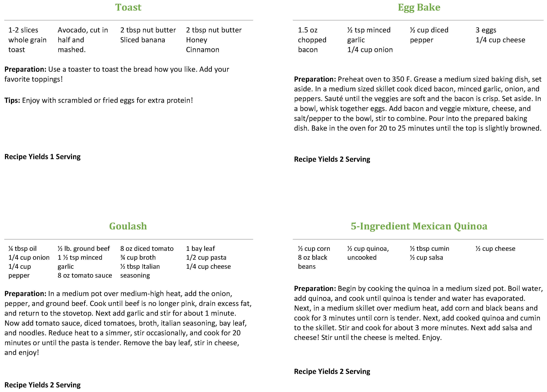Click the Goulash Preparation: bold label

tap(25, 294)
